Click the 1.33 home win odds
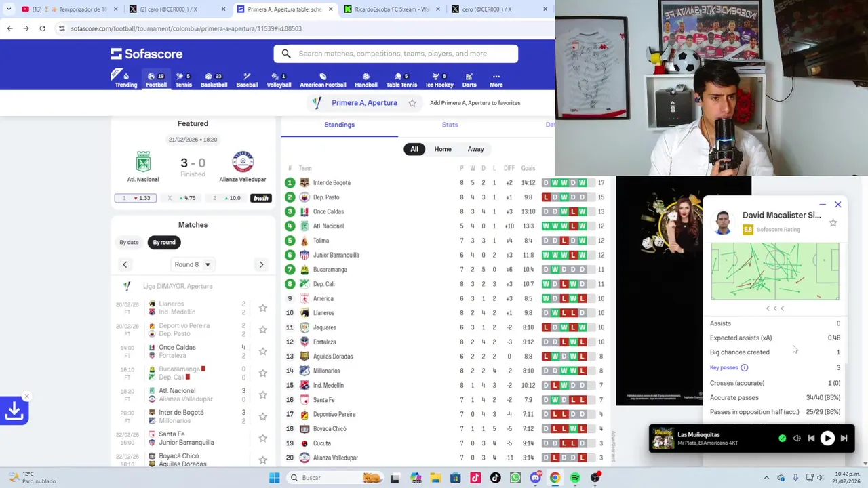This screenshot has width=868, height=488. [136, 198]
